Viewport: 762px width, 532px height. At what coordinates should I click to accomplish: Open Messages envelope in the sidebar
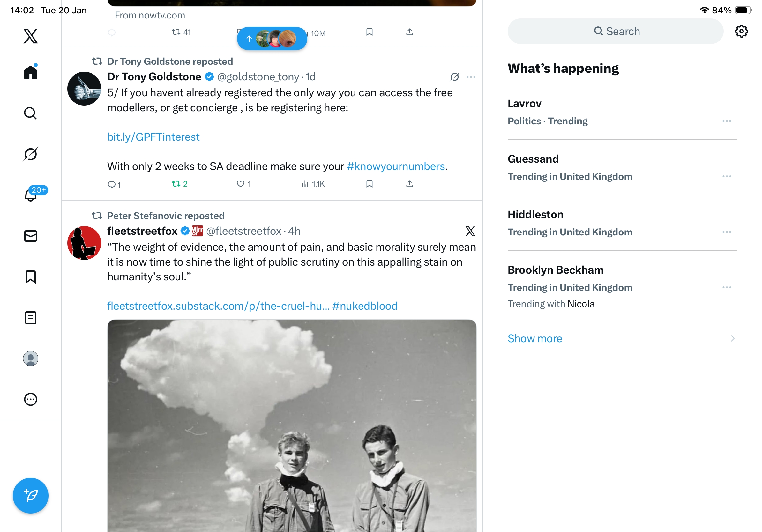click(x=31, y=236)
